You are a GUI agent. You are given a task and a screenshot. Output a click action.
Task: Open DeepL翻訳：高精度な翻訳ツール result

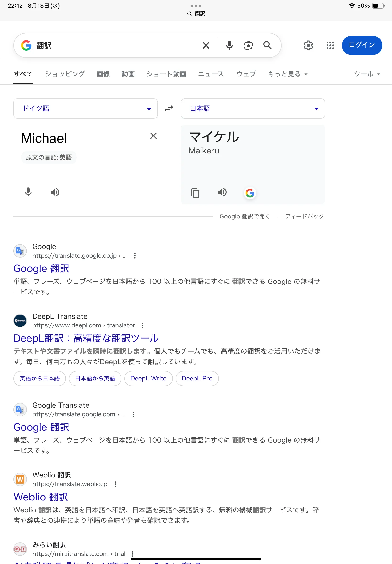pos(86,338)
